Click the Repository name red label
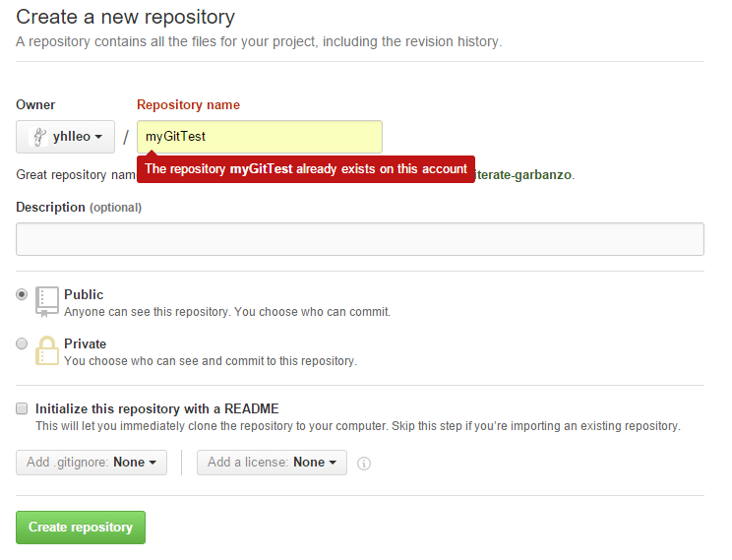Screen dimensions: 732x560 188,104
